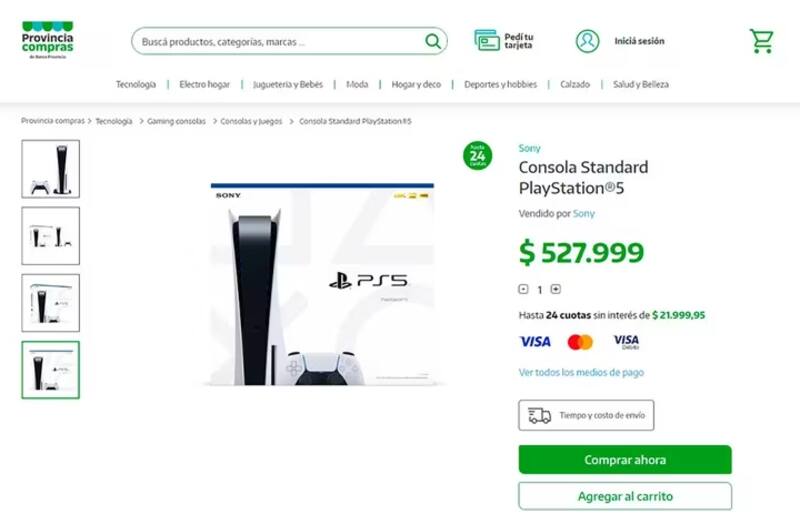The width and height of the screenshot is (800, 525).
Task: Open the Electro hogar category menu
Action: [x=205, y=84]
